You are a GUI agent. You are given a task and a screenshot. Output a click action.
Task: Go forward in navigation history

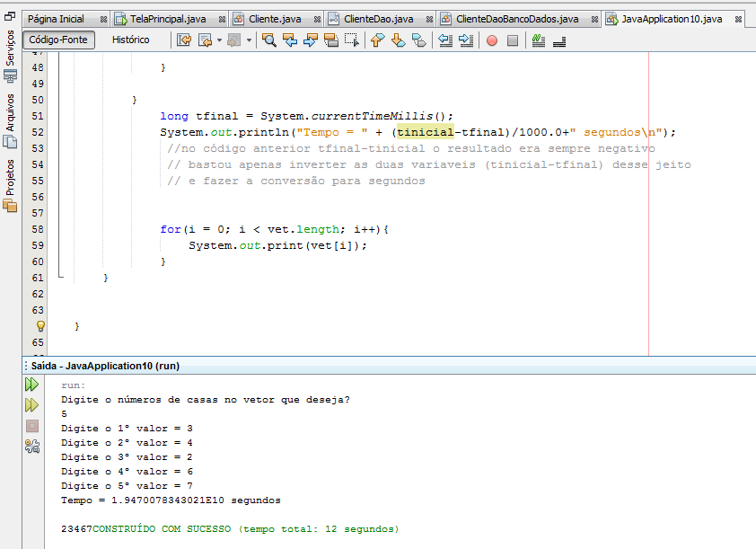234,40
